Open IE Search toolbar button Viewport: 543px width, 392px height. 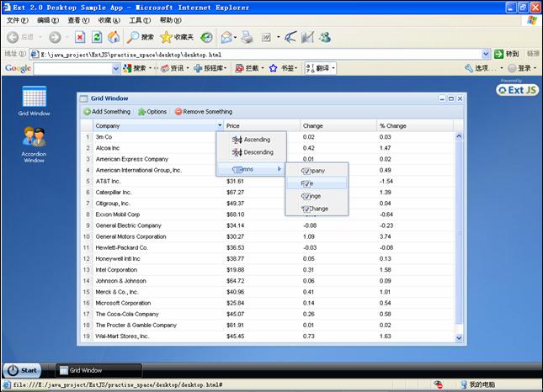pyautogui.click(x=141, y=37)
